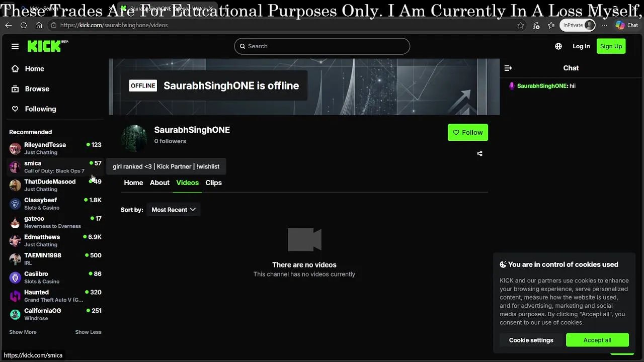Viewport: 644px width, 362px height.
Task: Click the Search input field
Action: [322, 46]
